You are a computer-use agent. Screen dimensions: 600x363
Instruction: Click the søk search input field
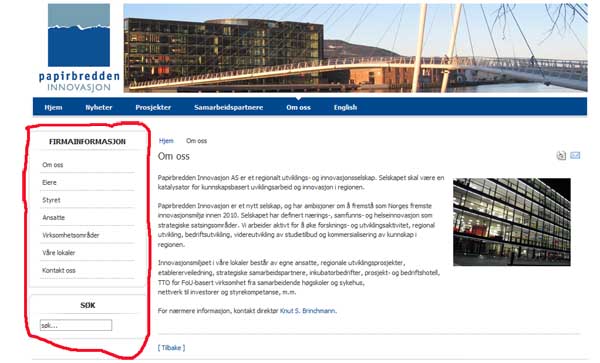point(76,325)
